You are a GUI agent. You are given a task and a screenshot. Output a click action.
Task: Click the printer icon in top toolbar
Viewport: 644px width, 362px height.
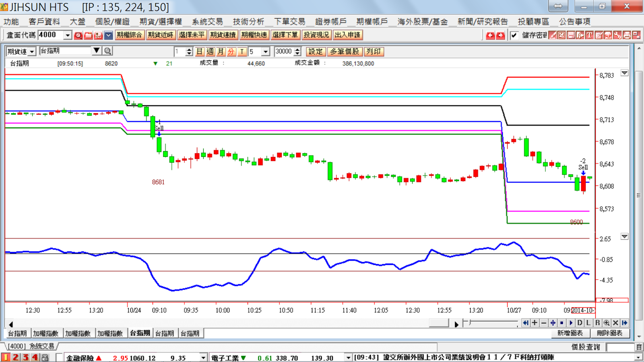click(627, 35)
